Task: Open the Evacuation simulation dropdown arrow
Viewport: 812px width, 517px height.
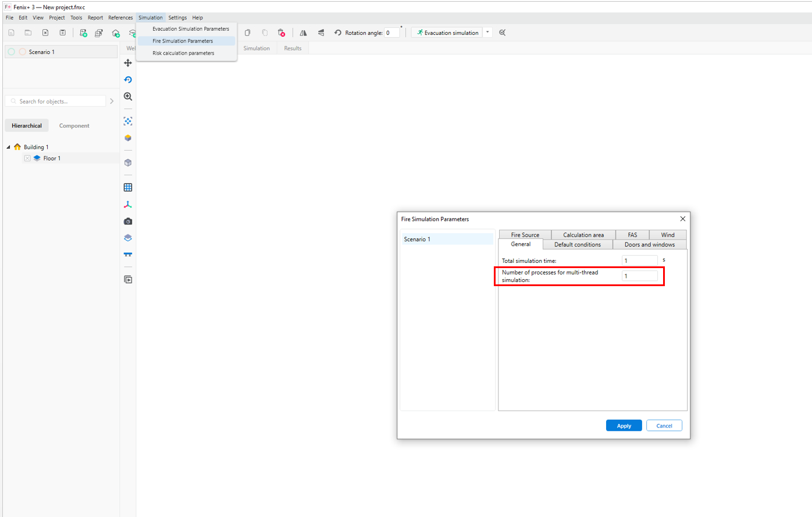Action: coord(487,33)
